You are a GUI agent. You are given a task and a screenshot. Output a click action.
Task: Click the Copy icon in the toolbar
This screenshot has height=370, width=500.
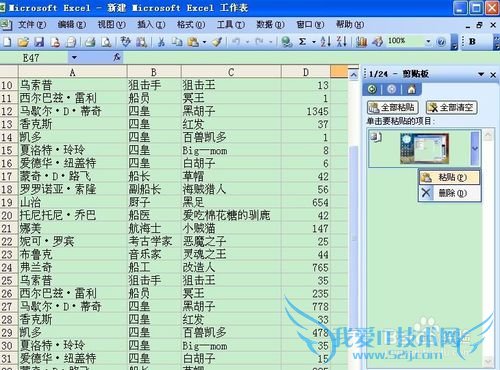(x=177, y=42)
